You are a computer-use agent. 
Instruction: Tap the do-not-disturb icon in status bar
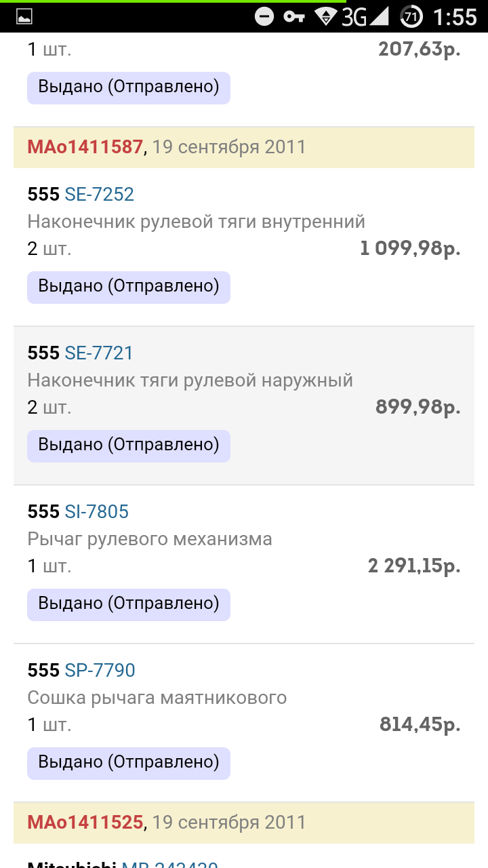264,17
